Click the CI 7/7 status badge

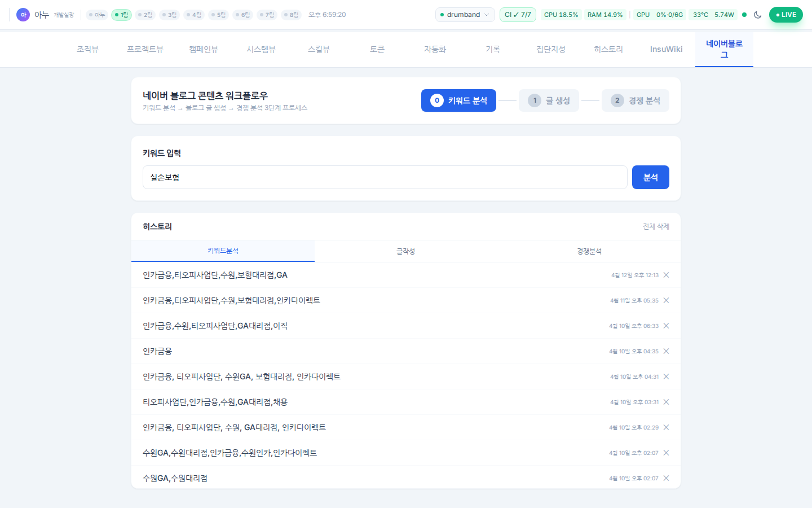(518, 15)
